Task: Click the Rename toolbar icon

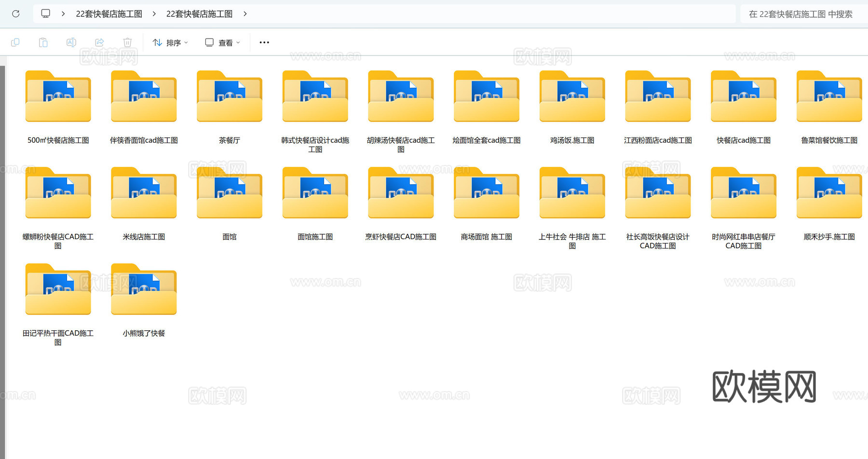Action: 71,42
